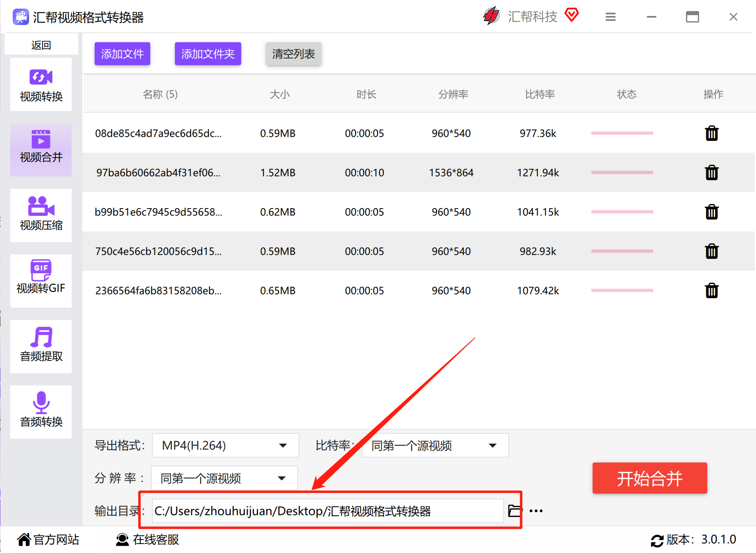
Task: Click the 返回 back button
Action: point(41,45)
